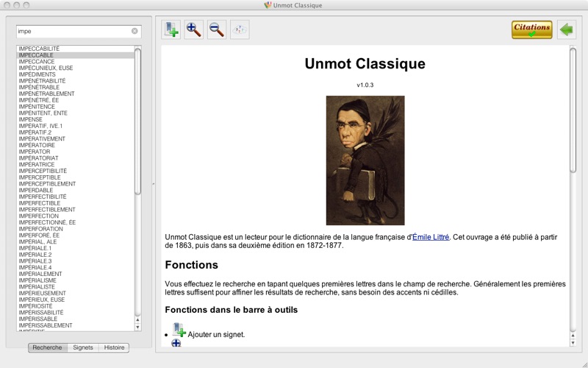588x368 pixels.
Task: Click the version text v1.0.3
Action: coord(365,85)
